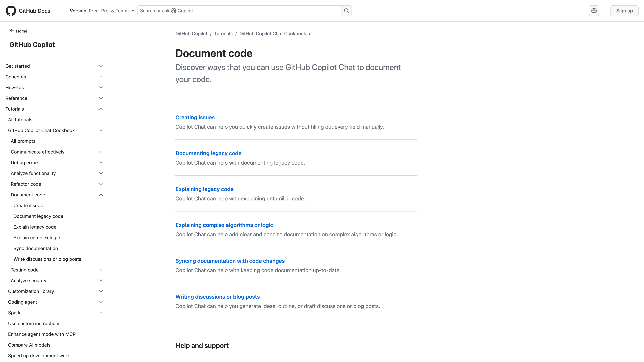The height and width of the screenshot is (362, 644).
Task: Click the search magnifier icon
Action: pyautogui.click(x=346, y=11)
